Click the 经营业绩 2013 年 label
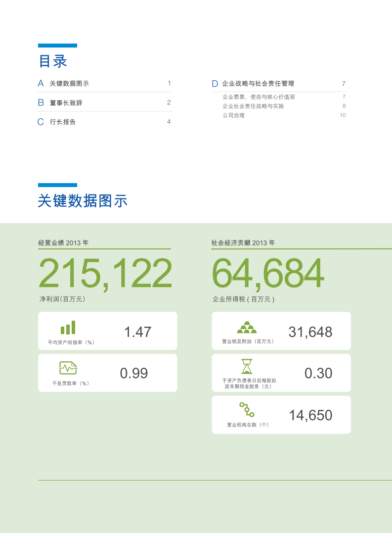 tap(63, 242)
